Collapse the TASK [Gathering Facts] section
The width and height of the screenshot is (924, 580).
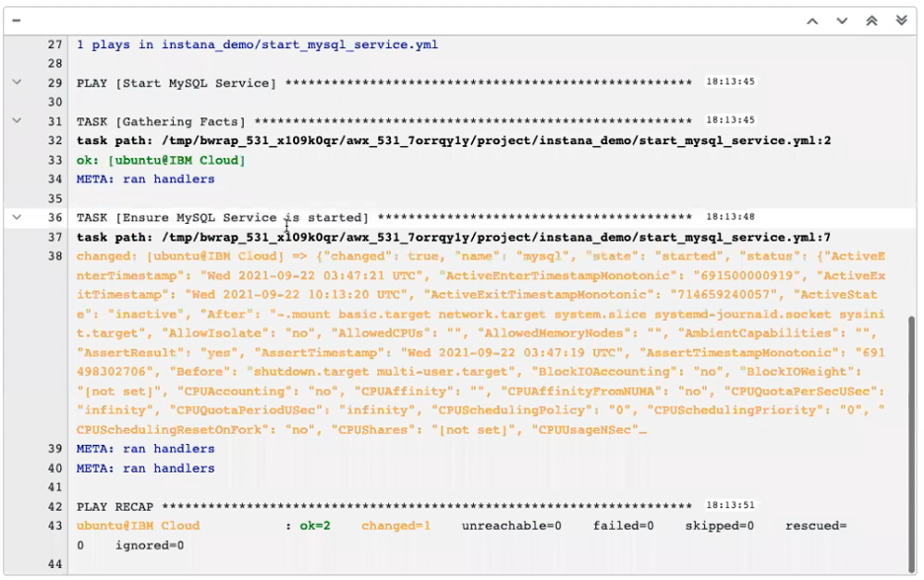tap(17, 120)
